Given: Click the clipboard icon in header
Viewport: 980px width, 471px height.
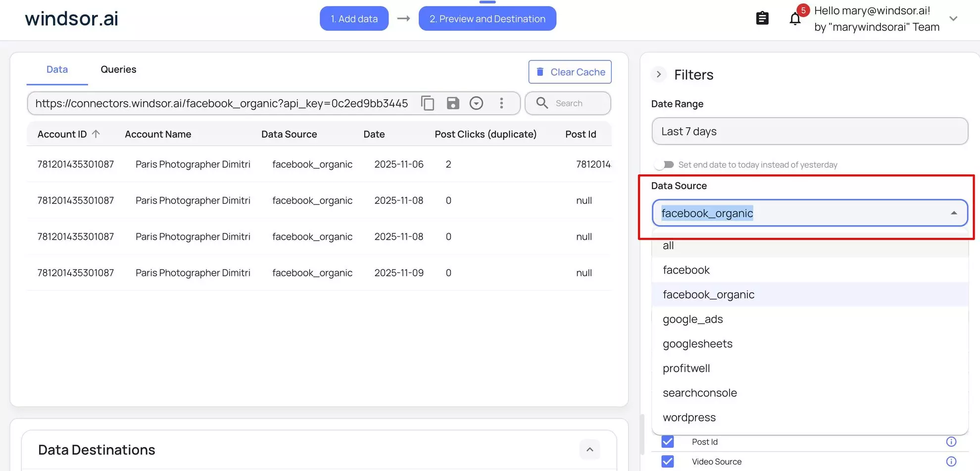Looking at the screenshot, I should pyautogui.click(x=762, y=19).
